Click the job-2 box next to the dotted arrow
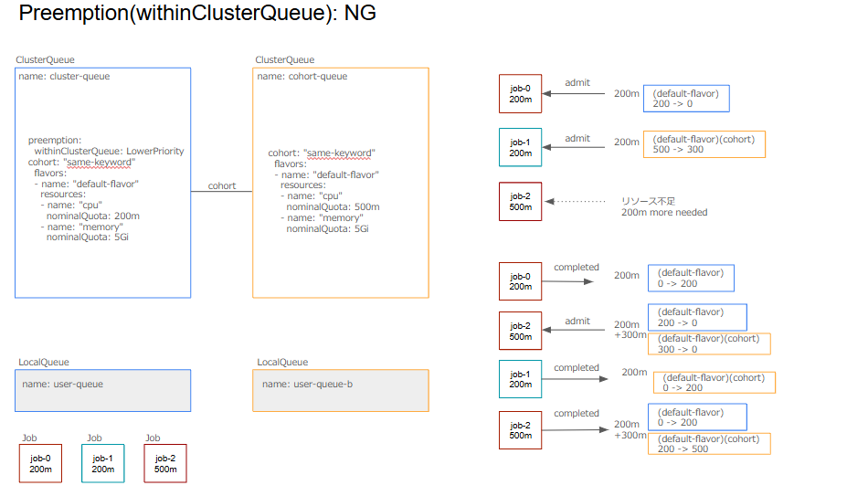Screen dimensions: 868x496 [x=520, y=202]
